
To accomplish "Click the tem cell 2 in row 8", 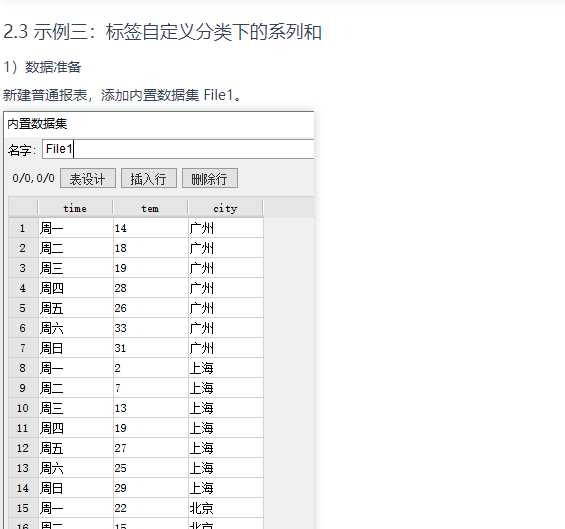I will point(150,368).
